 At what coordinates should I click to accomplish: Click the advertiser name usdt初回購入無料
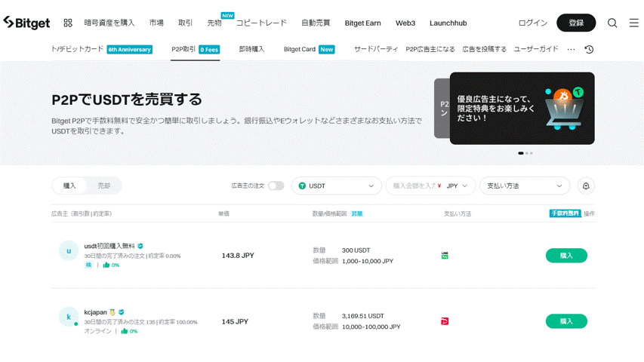click(x=109, y=246)
